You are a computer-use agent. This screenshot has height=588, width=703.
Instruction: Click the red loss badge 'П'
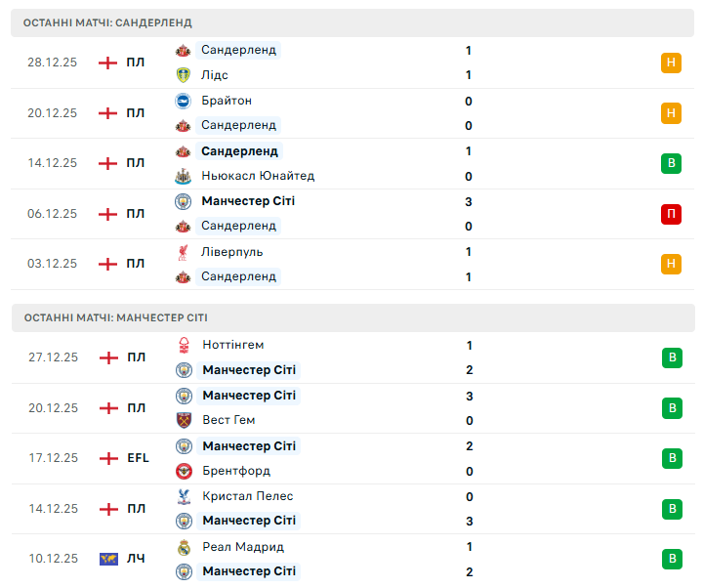pyautogui.click(x=671, y=214)
